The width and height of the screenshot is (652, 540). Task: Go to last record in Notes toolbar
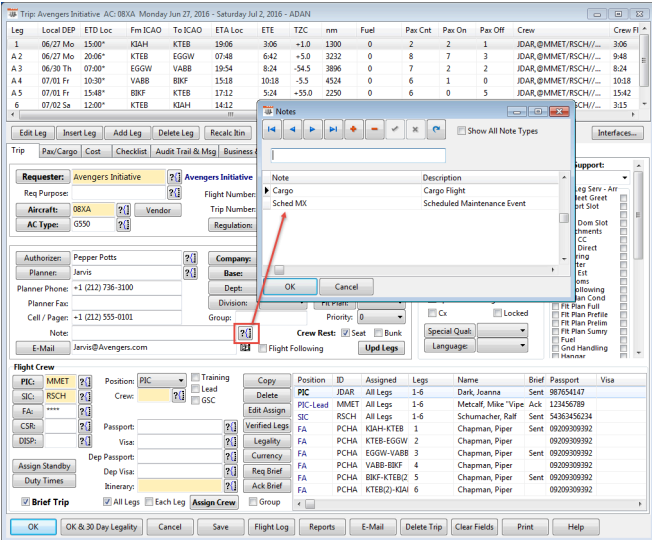click(x=333, y=130)
